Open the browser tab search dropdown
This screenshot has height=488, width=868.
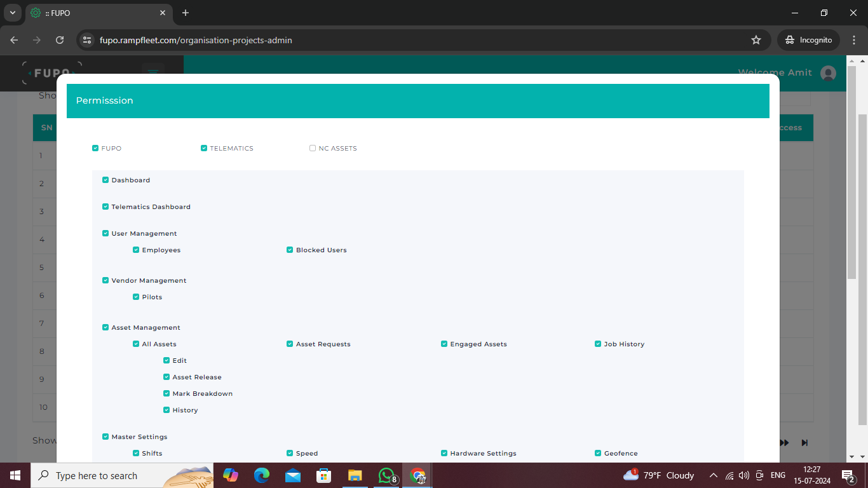point(12,13)
